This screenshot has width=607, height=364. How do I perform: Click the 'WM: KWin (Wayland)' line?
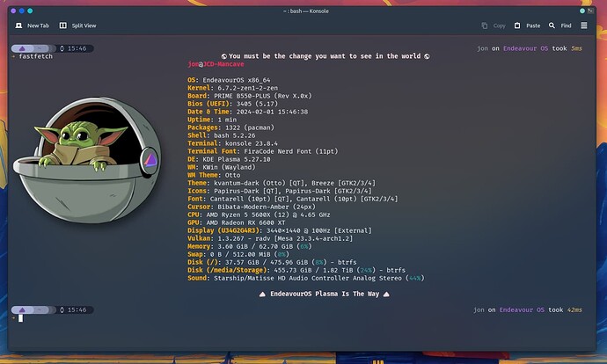(x=222, y=167)
